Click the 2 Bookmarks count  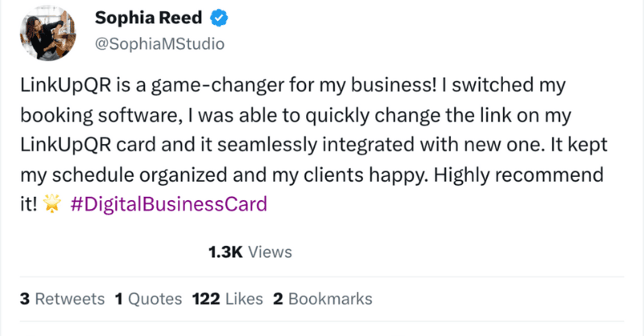(322, 299)
